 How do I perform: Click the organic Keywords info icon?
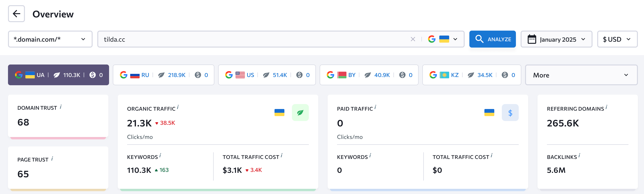pos(160,155)
